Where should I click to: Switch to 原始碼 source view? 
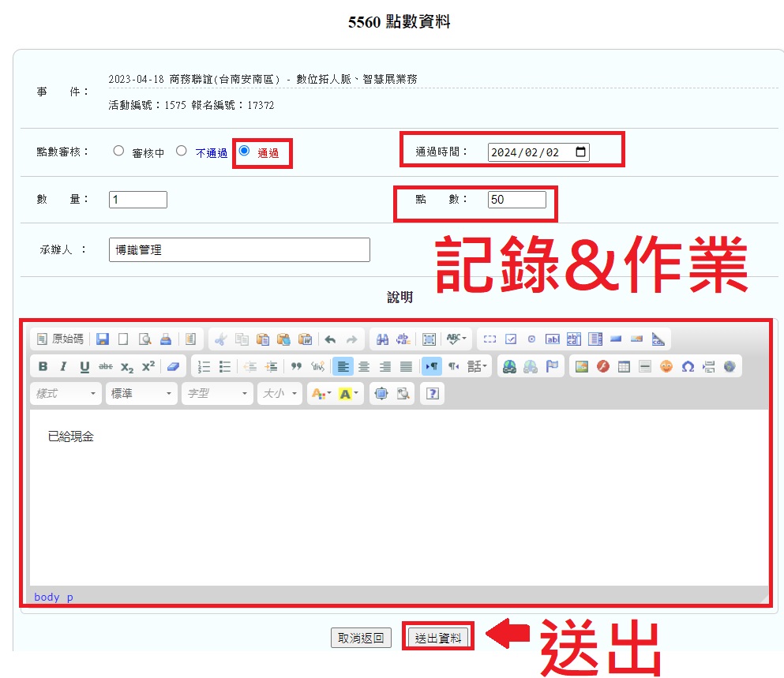click(60, 339)
